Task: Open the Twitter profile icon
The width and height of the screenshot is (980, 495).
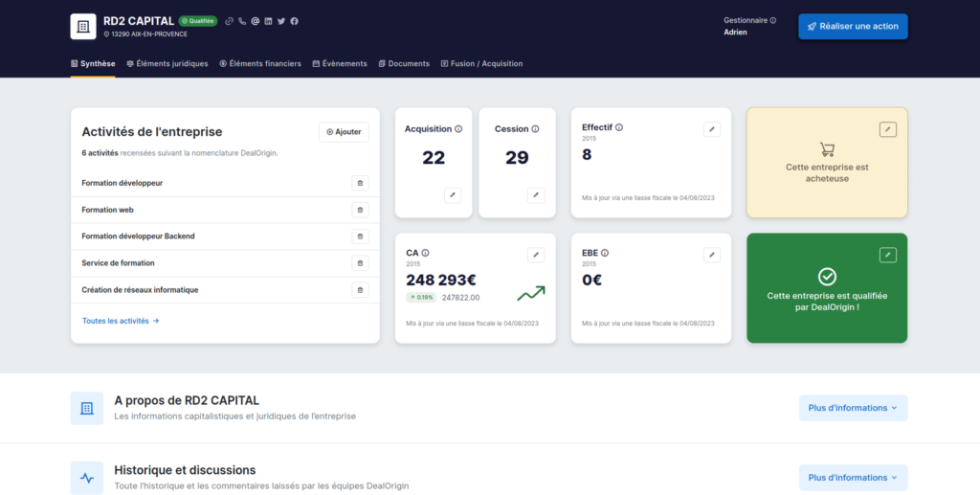Action: tap(281, 21)
